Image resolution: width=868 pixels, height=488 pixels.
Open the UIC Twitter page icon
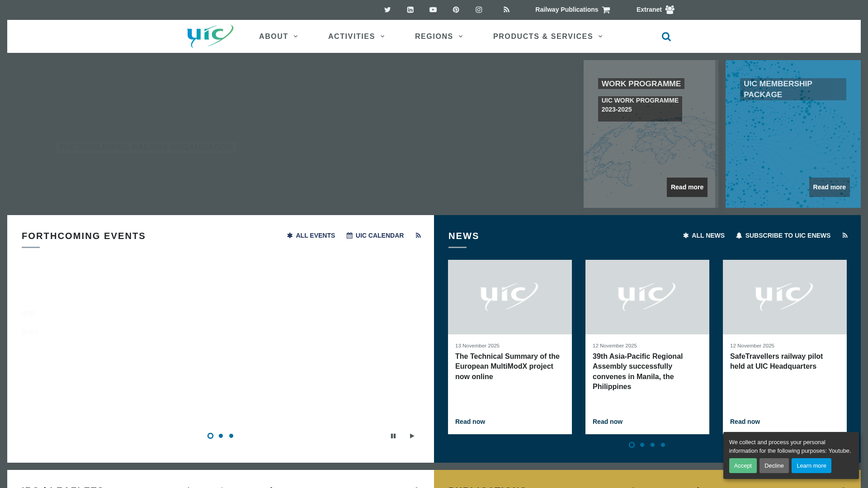coord(387,9)
